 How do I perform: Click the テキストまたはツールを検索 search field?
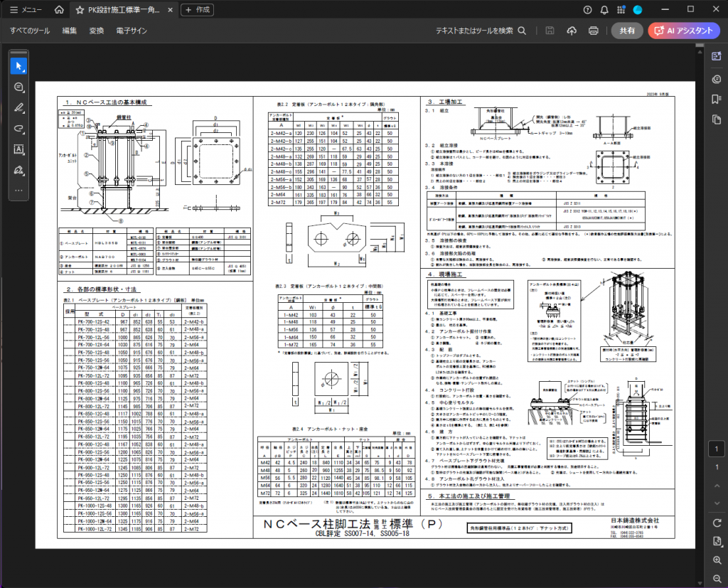(x=481, y=31)
